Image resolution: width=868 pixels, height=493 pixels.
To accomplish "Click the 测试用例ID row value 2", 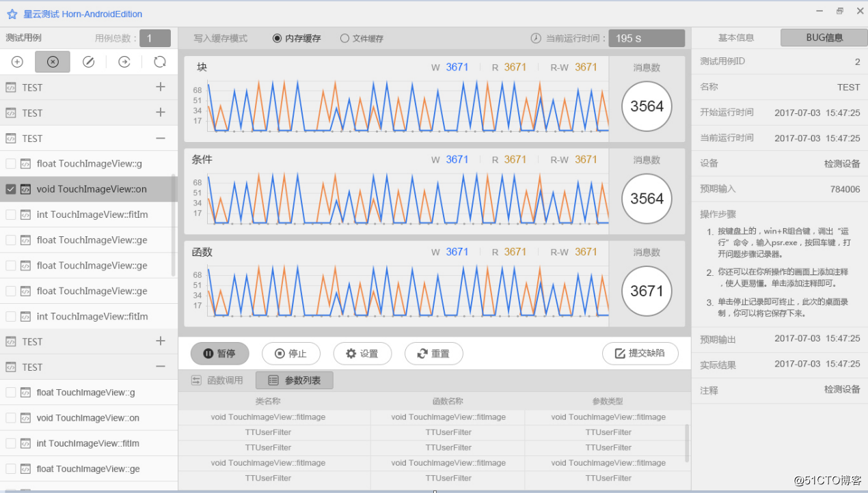I will click(857, 61).
